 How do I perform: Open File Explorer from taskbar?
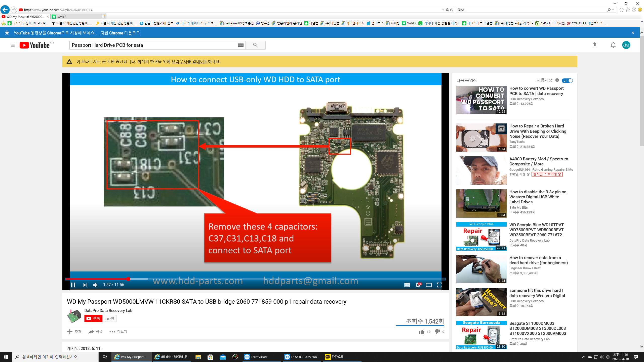(x=198, y=357)
